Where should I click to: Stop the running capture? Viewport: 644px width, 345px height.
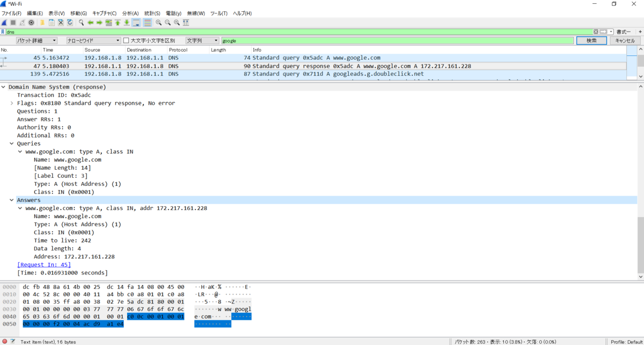13,23
